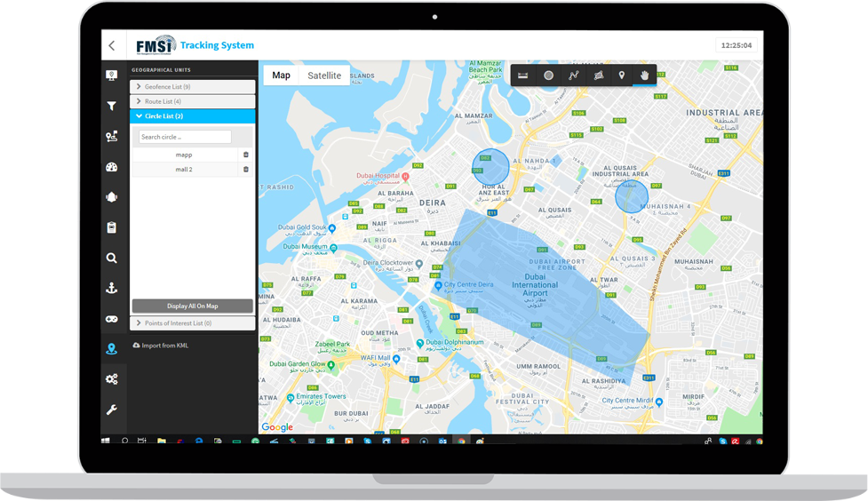Viewport: 868px width, 501px height.
Task: Click the Dubai Hospital map marker
Action: [406, 177]
